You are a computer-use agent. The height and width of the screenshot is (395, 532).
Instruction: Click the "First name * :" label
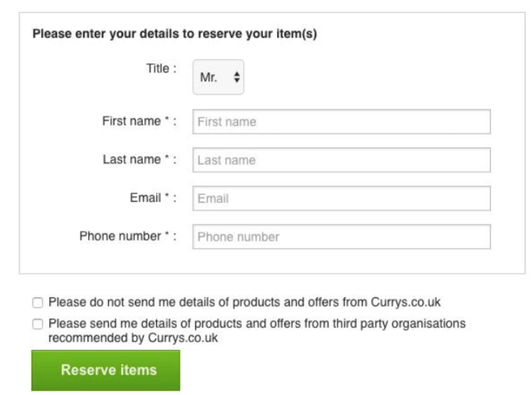click(x=139, y=121)
